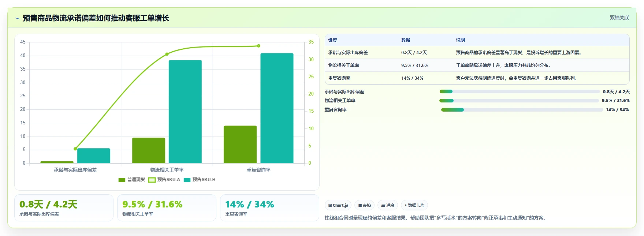Viewport: 644px width, 236px height.
Task: Open the 14% / 34% stat card
Action: coord(269,208)
